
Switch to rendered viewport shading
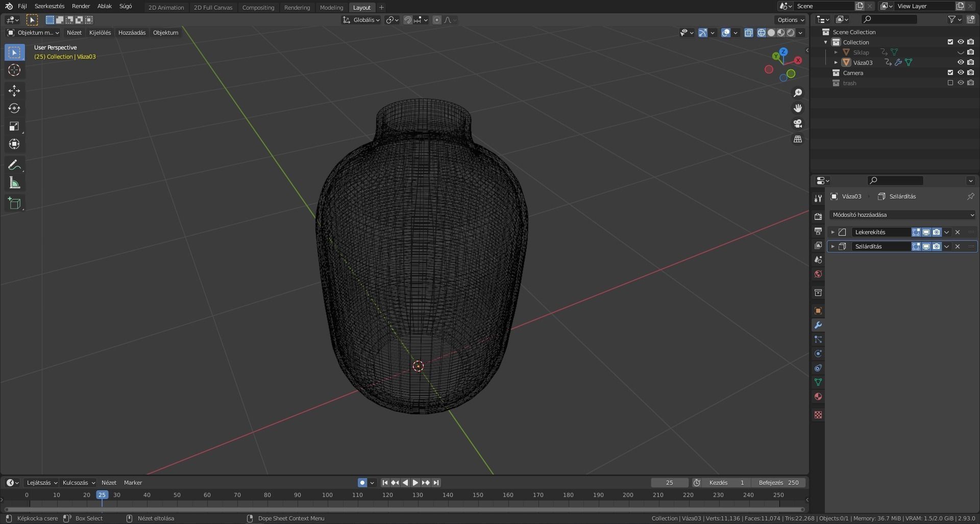click(x=791, y=33)
